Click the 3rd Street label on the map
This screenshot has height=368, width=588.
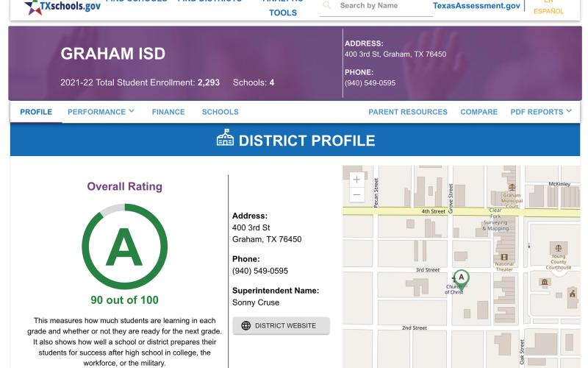click(x=428, y=269)
